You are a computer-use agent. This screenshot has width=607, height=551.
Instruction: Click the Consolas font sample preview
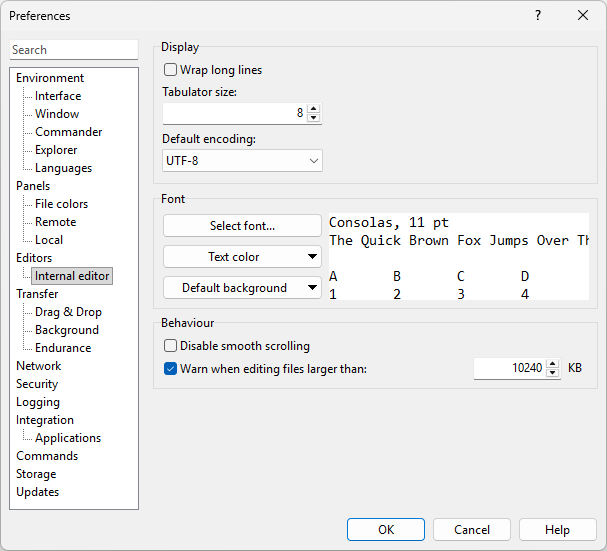click(x=459, y=256)
